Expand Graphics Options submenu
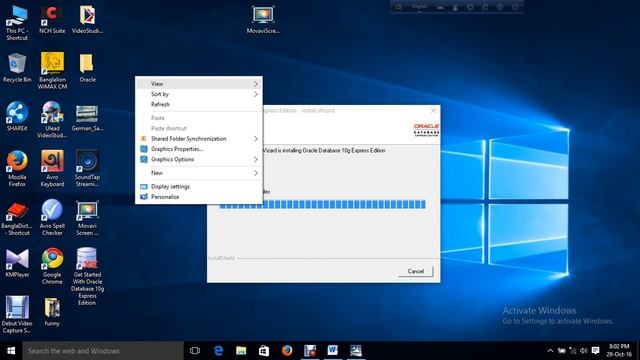Image resolution: width=640 pixels, height=360 pixels. click(199, 160)
